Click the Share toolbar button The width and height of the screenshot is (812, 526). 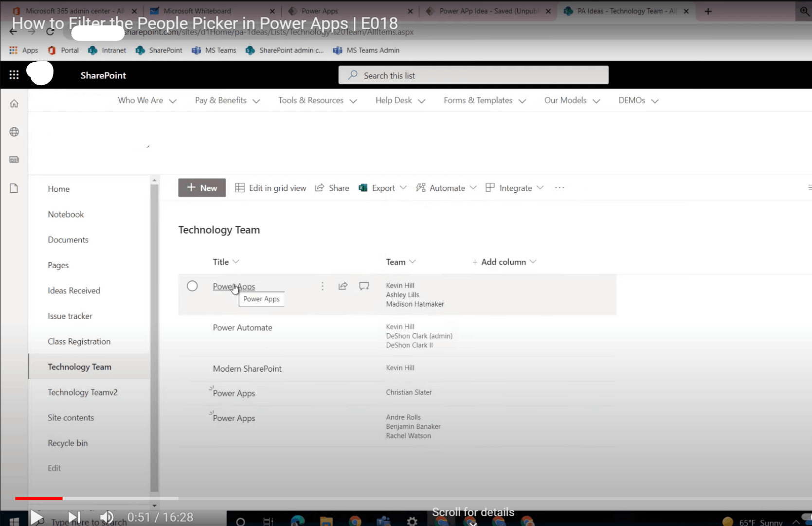332,188
